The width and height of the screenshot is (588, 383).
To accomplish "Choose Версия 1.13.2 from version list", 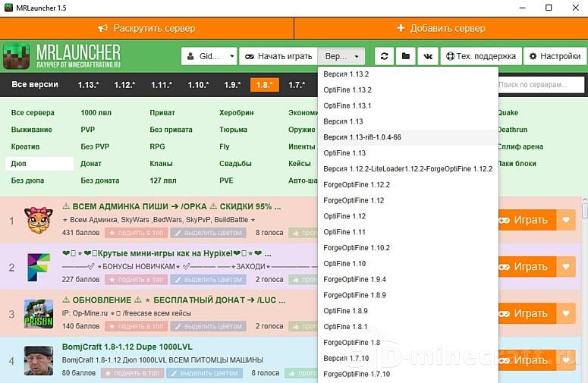I will point(408,74).
